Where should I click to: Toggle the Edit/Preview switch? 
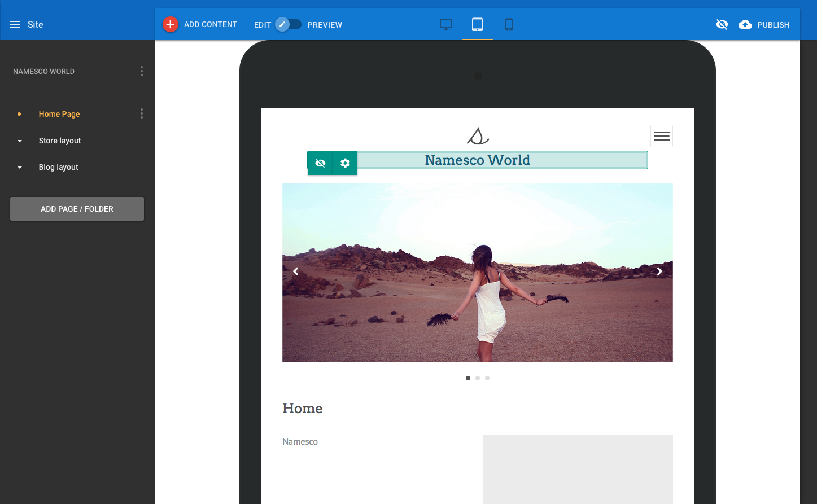click(x=289, y=24)
